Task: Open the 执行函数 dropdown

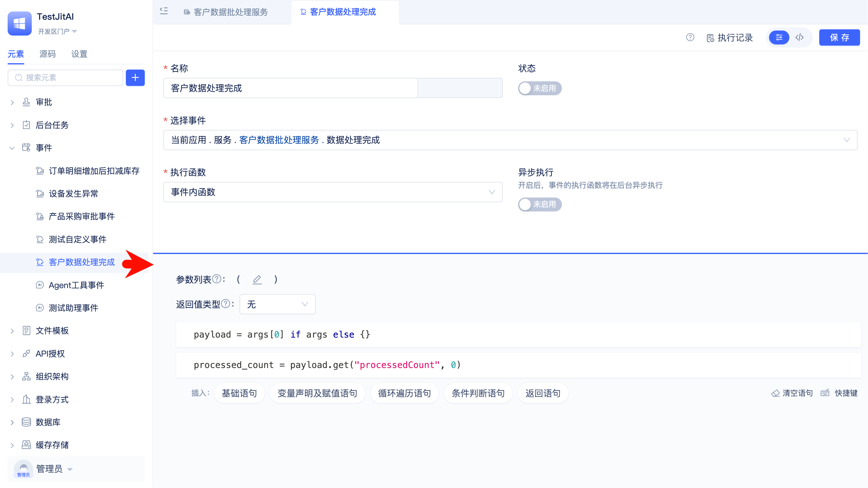Action: tap(333, 192)
